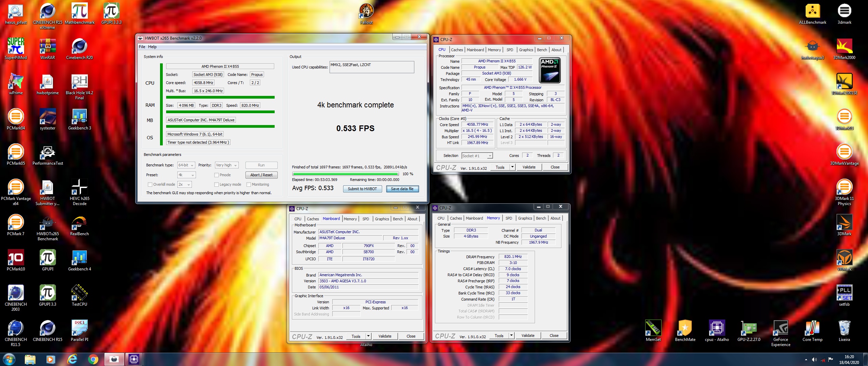Open the Lixeira recycle bin
Image resolution: width=868 pixels, height=366 pixels.
(x=844, y=330)
